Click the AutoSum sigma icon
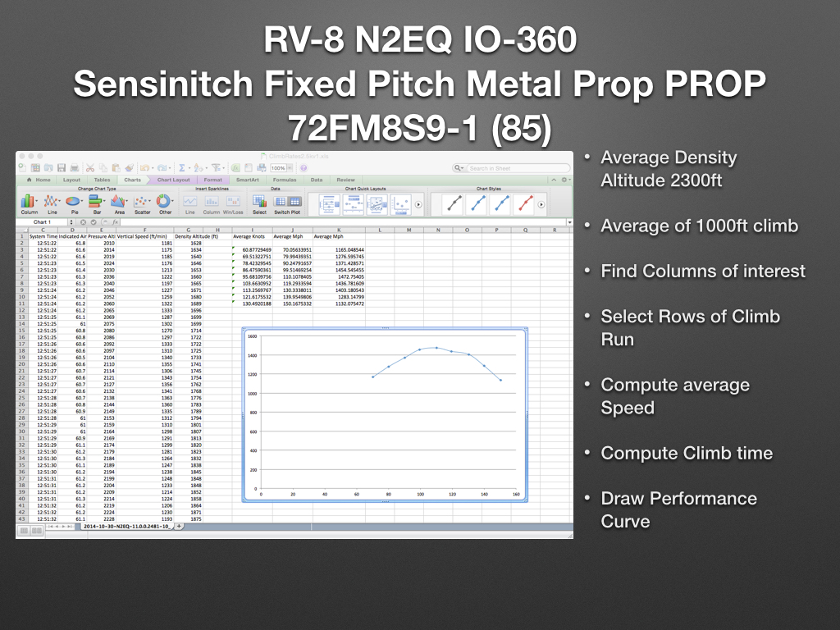The image size is (840, 630). (180, 168)
